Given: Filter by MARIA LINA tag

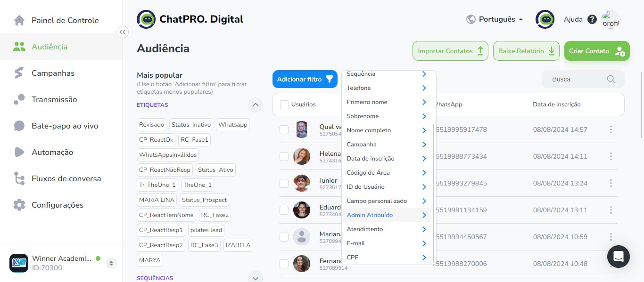Looking at the screenshot, I should pyautogui.click(x=157, y=200).
